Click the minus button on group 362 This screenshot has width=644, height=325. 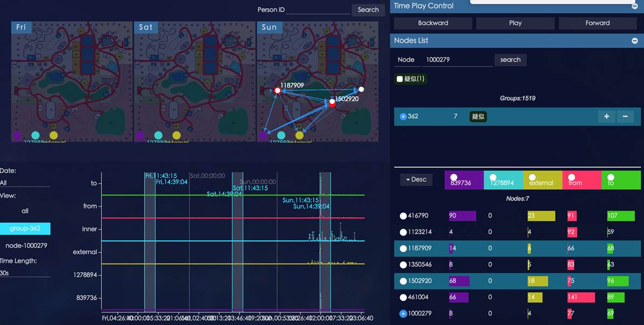click(625, 116)
